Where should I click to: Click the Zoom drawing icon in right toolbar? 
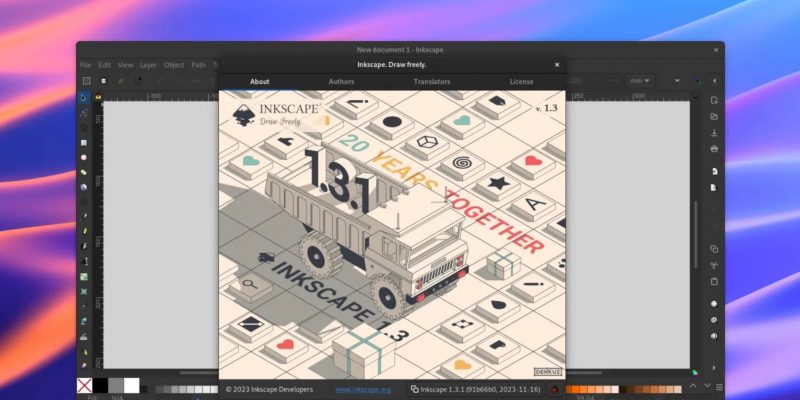click(714, 320)
